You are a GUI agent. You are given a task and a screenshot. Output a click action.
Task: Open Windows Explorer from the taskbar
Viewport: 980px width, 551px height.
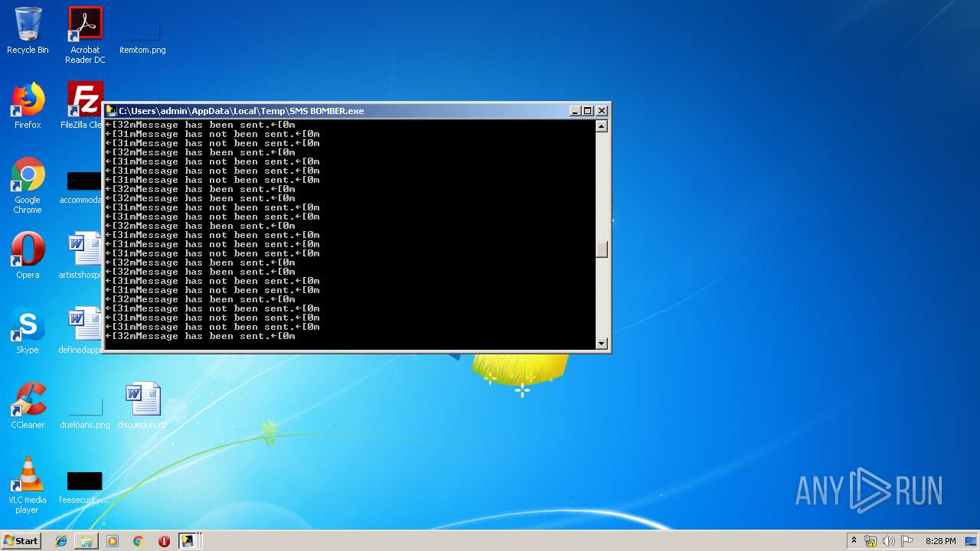pyautogui.click(x=87, y=541)
